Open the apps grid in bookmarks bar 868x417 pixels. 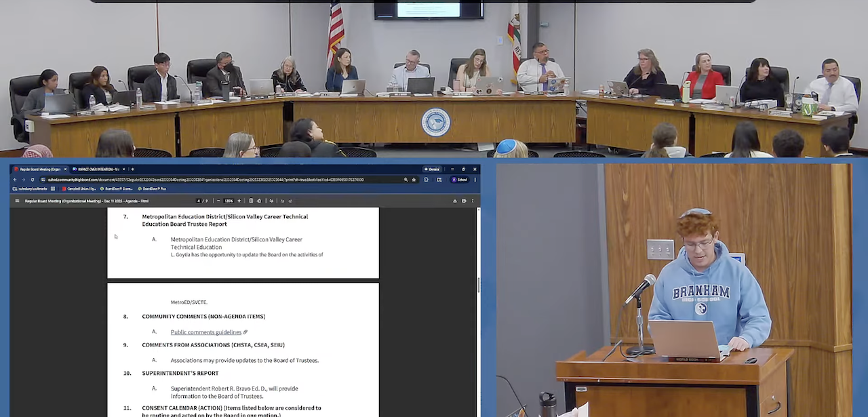click(x=53, y=188)
